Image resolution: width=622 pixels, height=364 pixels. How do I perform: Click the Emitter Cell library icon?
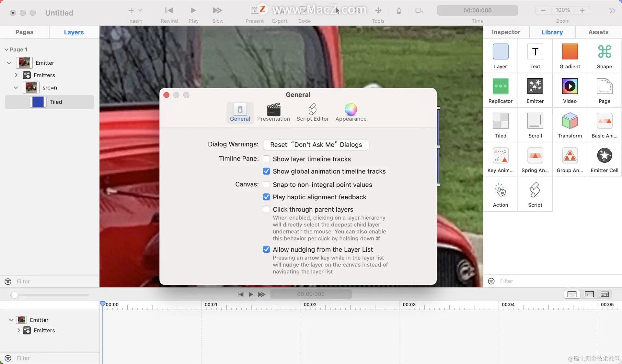604,156
